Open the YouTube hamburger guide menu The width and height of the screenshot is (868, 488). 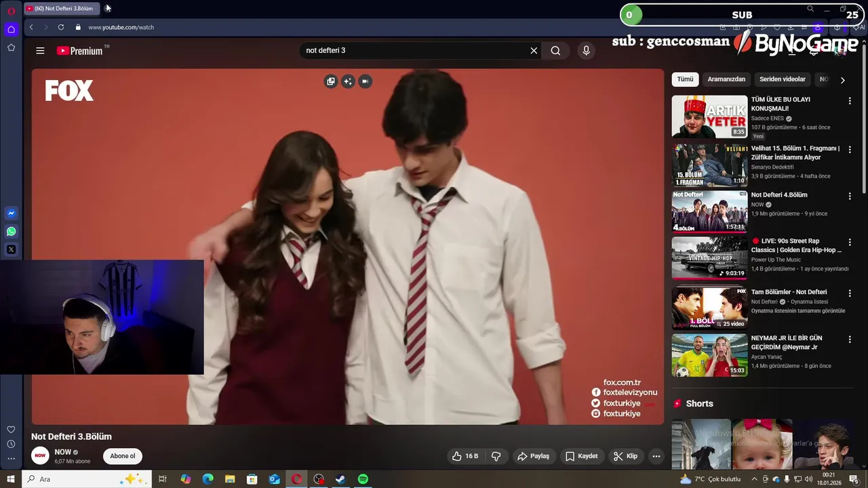pyautogui.click(x=40, y=51)
